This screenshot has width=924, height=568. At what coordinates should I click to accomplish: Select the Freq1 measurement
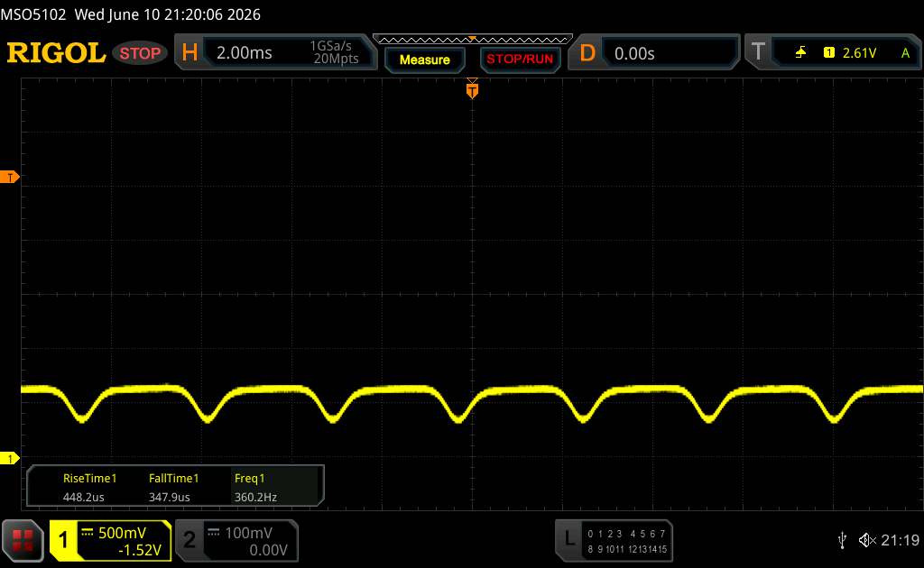249,479
